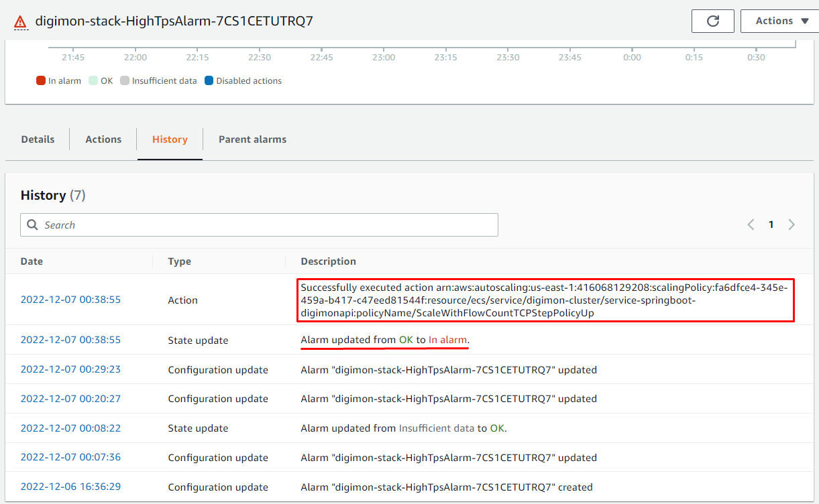Click the alarm created entry date 2022-12-06 16:36:29
The height and width of the screenshot is (504, 819).
70,487
